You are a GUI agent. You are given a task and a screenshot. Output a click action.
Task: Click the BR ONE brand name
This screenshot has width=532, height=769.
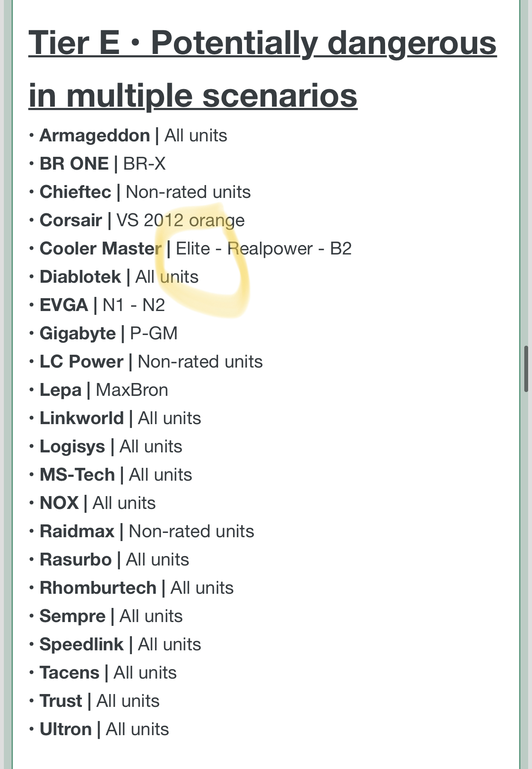tap(74, 164)
